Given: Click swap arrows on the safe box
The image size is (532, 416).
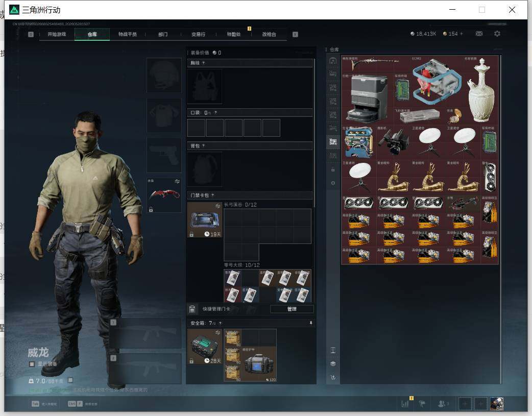Looking at the screenshot, I should [218, 332].
